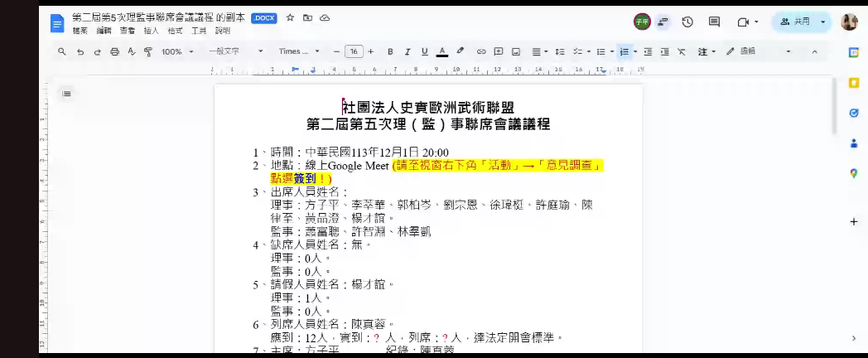This screenshot has width=868, height=358.
Task: Toggle underline formatting
Action: 424,51
